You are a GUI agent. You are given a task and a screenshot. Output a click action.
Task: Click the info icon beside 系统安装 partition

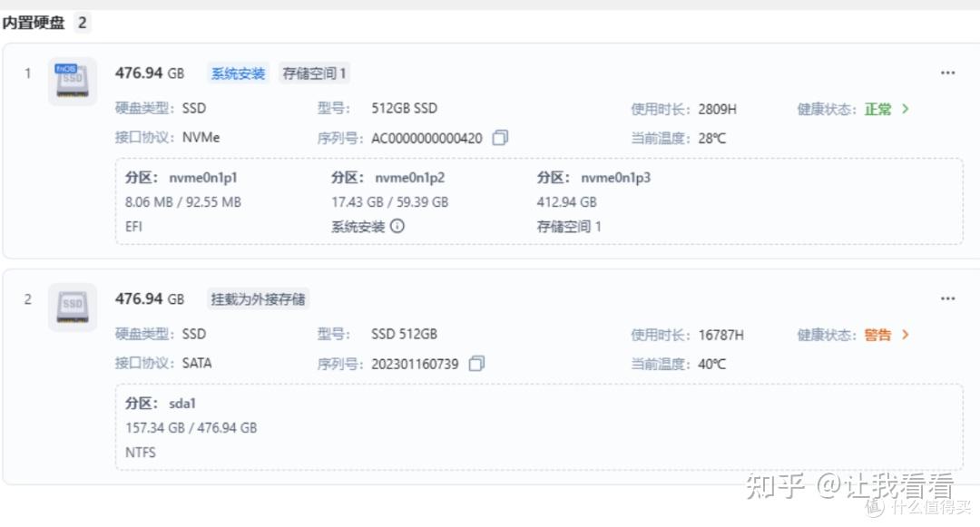pyautogui.click(x=397, y=226)
